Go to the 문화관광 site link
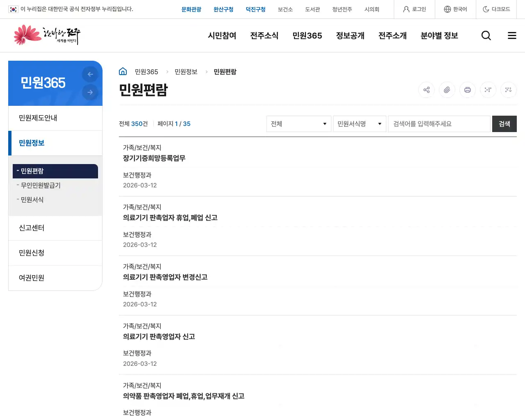Image resolution: width=525 pixels, height=420 pixels. [191, 9]
